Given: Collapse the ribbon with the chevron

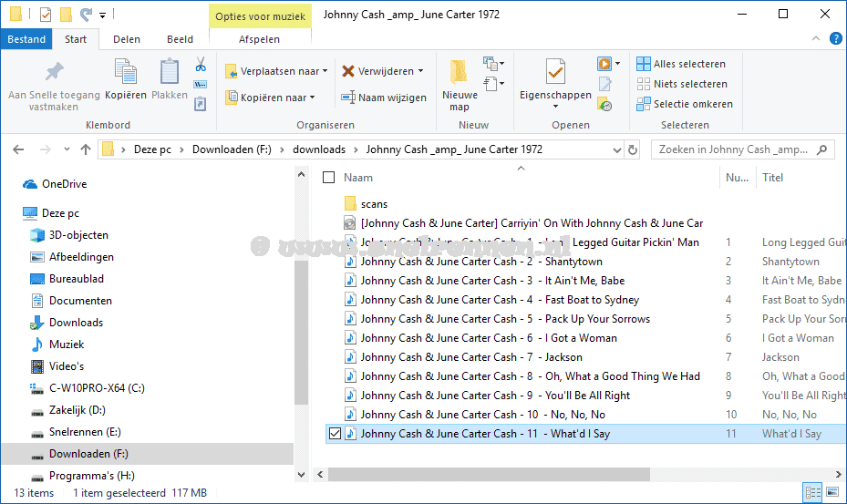Looking at the screenshot, I should [x=816, y=38].
